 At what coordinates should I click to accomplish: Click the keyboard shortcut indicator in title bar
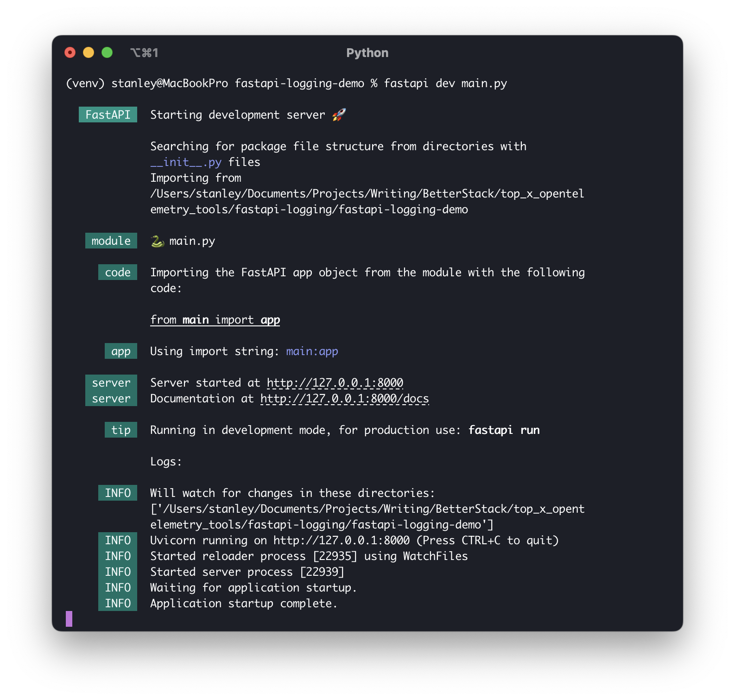click(144, 53)
